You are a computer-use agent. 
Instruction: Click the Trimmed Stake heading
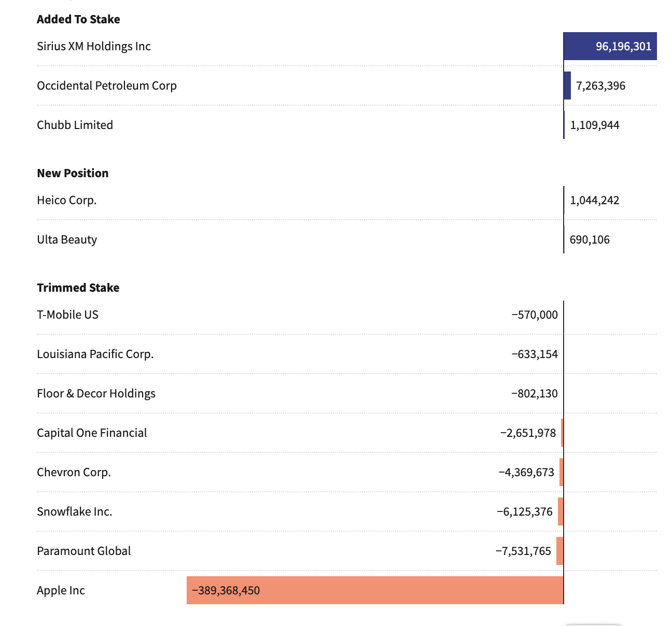pyautogui.click(x=78, y=288)
